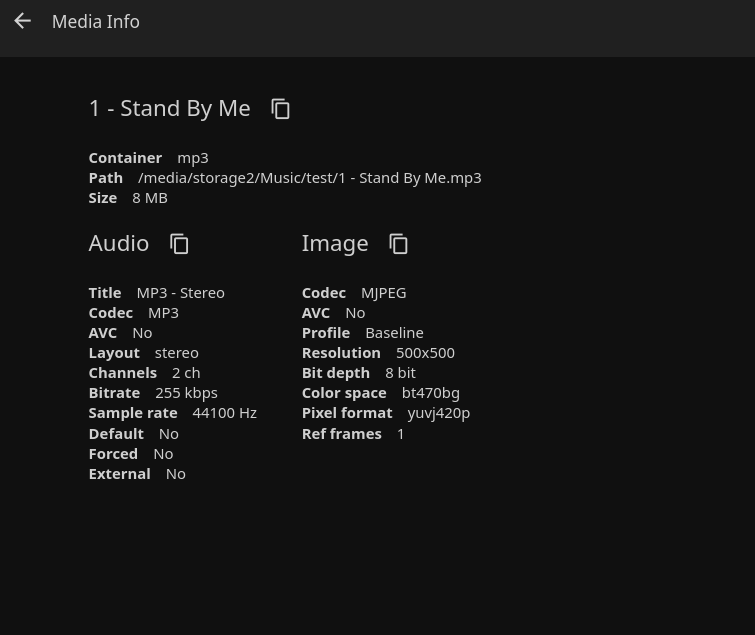The height and width of the screenshot is (635, 755).
Task: Select the Sample rate value 44100 Hz
Action: click(x=224, y=412)
